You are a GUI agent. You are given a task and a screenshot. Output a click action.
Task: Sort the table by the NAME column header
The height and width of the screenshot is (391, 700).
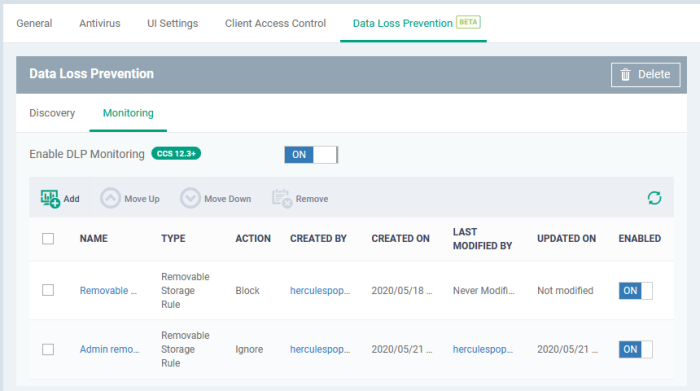[94, 239]
